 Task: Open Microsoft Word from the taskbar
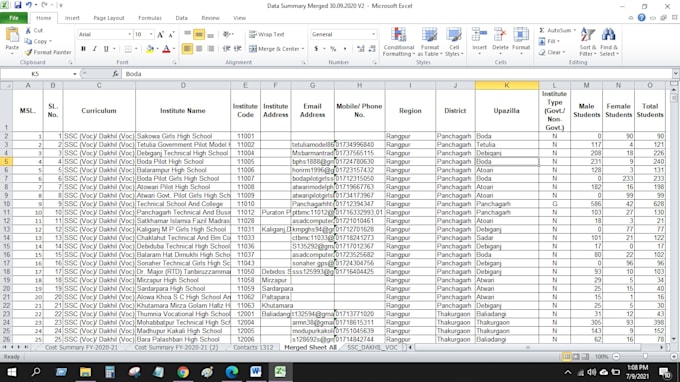256,372
